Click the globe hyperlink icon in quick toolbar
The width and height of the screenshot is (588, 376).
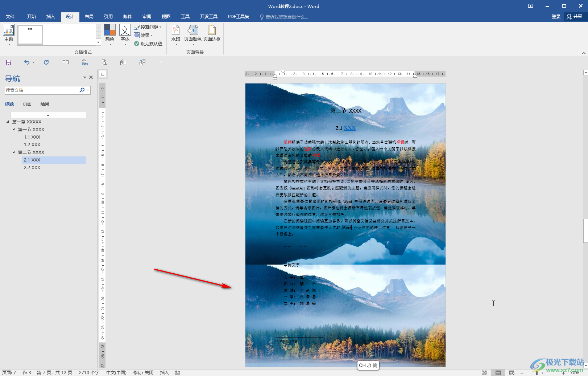[x=85, y=62]
